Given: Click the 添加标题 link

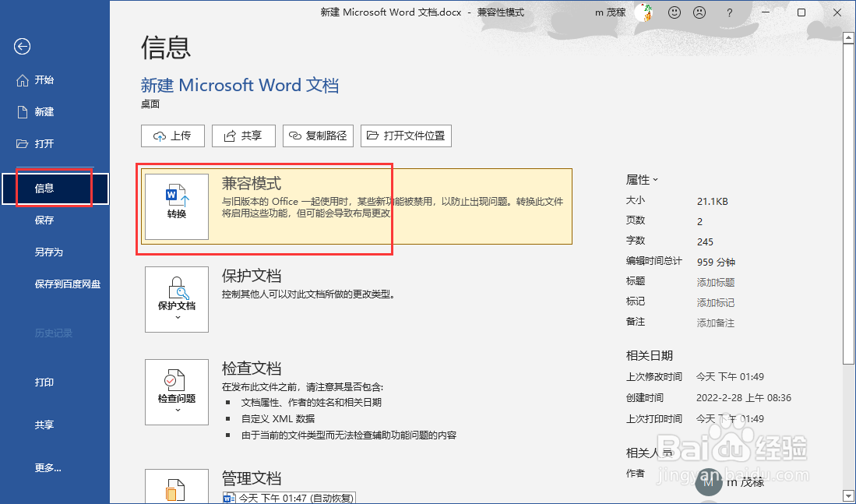Looking at the screenshot, I should 715,282.
